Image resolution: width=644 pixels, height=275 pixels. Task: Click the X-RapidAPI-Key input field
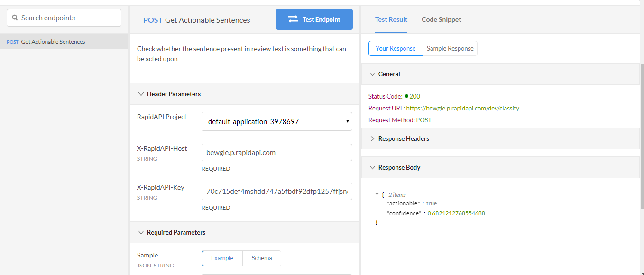coord(276,191)
